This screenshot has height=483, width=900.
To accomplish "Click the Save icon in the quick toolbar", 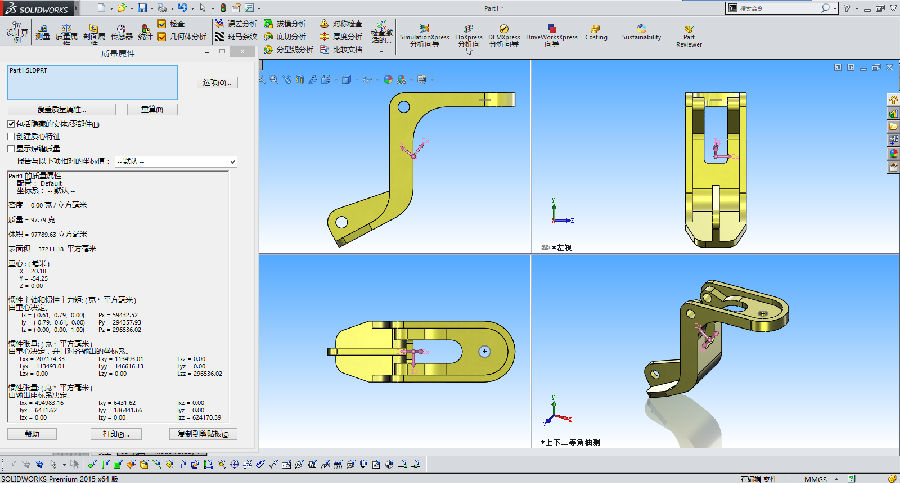I will coord(143,7).
